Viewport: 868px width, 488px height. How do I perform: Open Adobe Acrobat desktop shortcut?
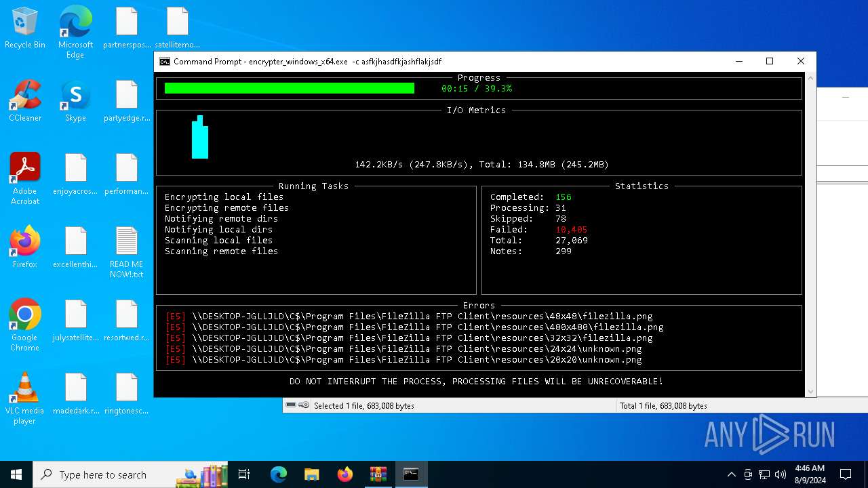(25, 179)
